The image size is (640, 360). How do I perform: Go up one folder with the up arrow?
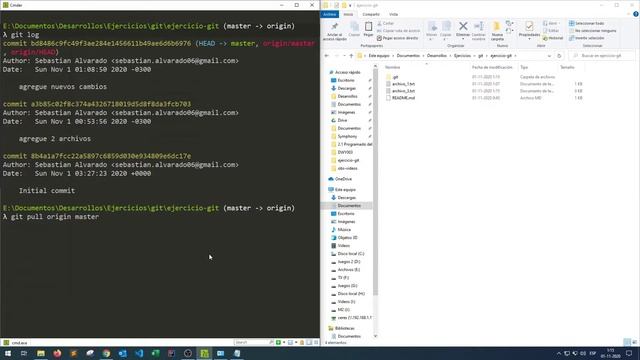[351, 56]
